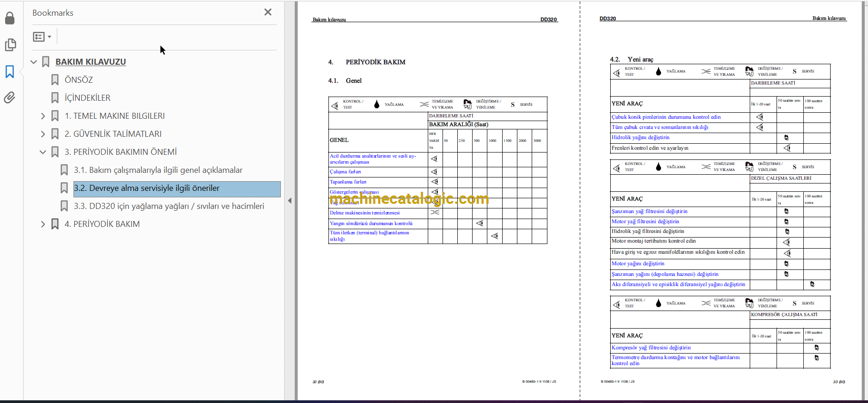Click bookmark icon beside 3. PERİYODİK BAKIMIN ÖNEMİ
The image size is (868, 403).
(x=55, y=152)
